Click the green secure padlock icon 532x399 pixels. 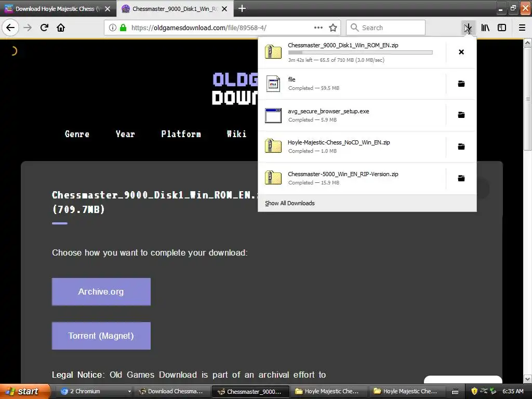tap(123, 28)
